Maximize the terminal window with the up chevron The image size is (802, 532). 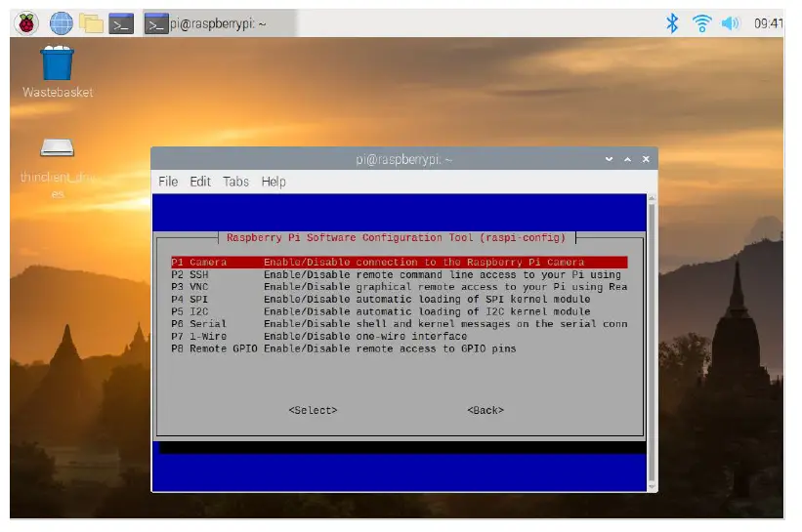pyautogui.click(x=627, y=159)
